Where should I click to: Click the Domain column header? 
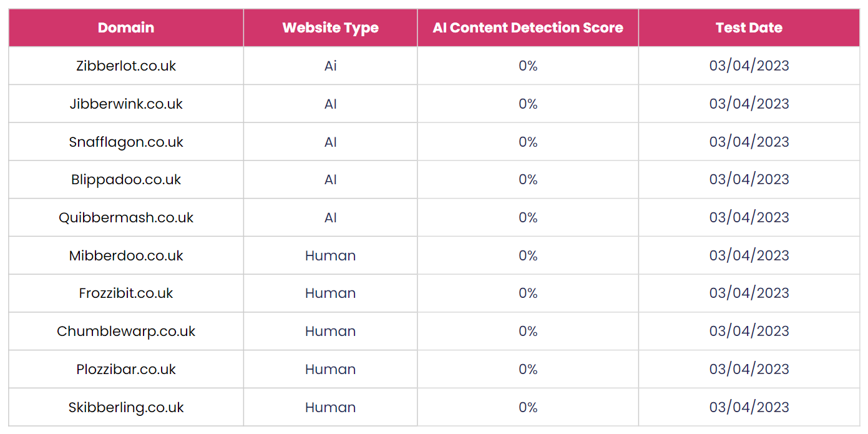tap(126, 27)
